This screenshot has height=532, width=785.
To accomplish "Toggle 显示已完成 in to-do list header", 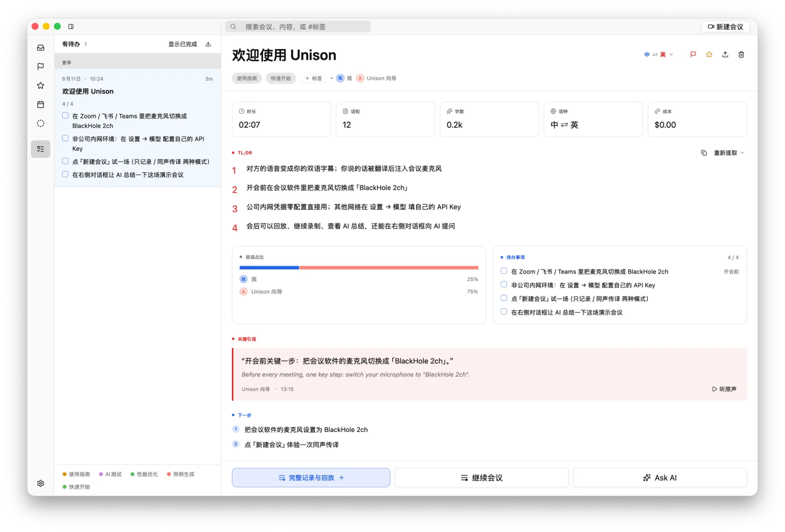I will point(183,44).
